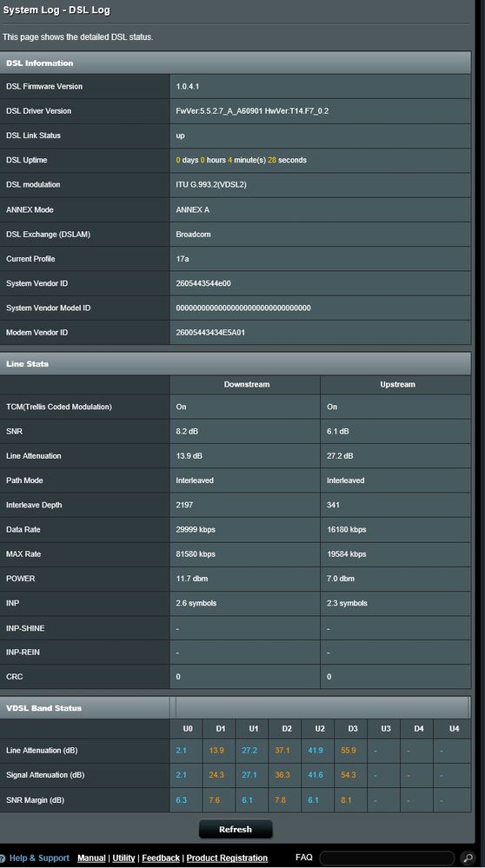Select System Vendor ID '2605443544e00'
Viewport: 485px width, 868px height.
(x=203, y=283)
